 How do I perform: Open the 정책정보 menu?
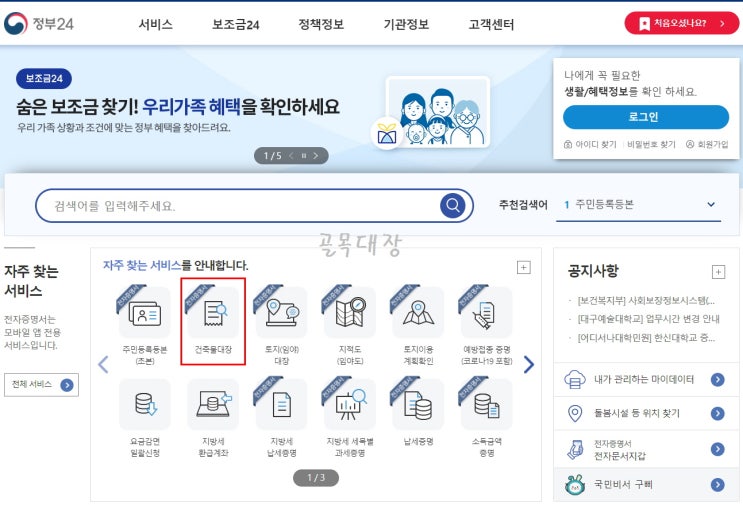[321, 24]
